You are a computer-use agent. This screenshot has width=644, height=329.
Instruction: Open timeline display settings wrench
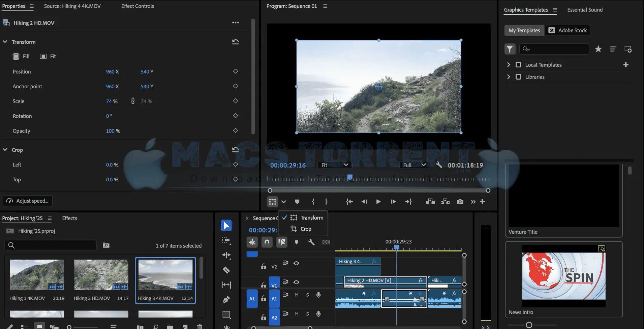311,242
